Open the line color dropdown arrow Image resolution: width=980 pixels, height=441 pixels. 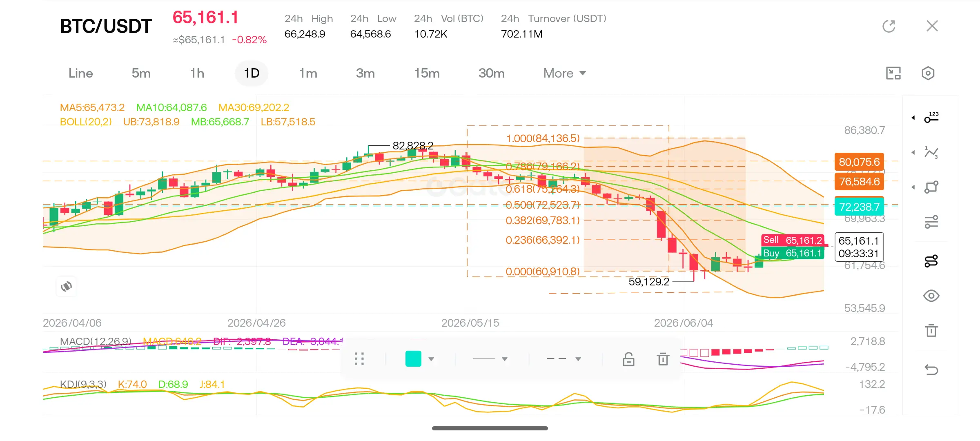(431, 359)
